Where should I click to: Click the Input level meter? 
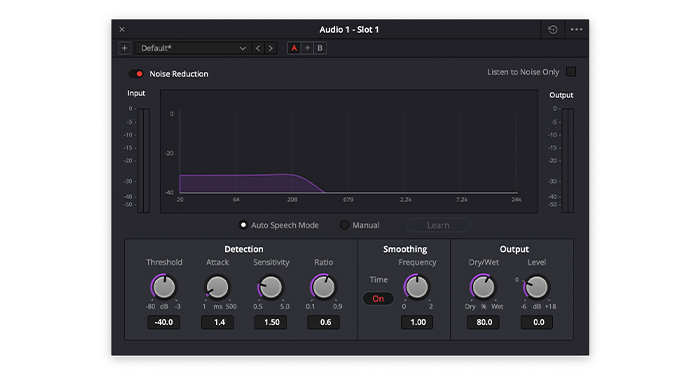(x=143, y=160)
